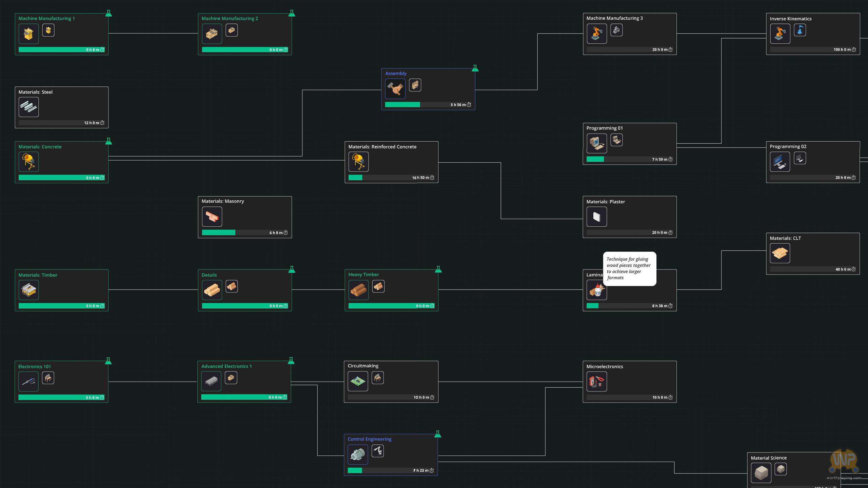Click the flask marker on Control Engineering
Viewport: 868px width, 488px height.
438,434
